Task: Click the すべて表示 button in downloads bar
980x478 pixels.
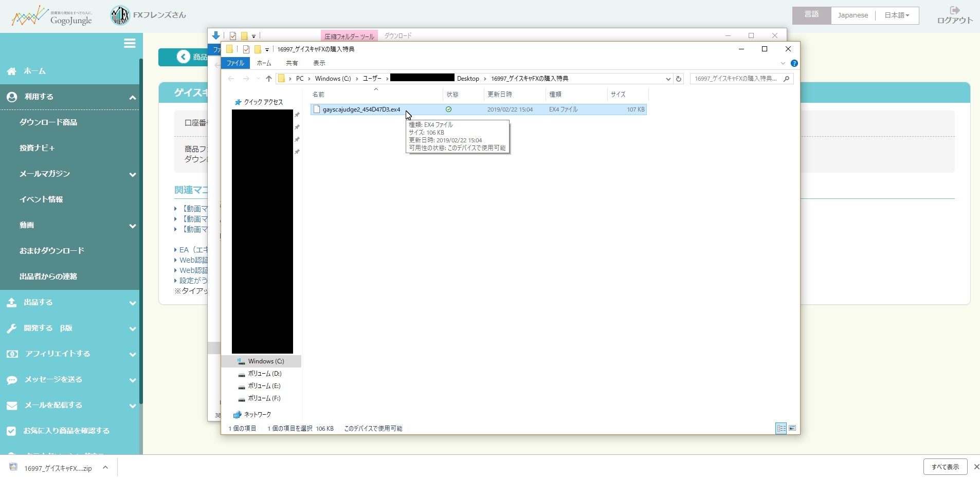Action: [x=945, y=467]
